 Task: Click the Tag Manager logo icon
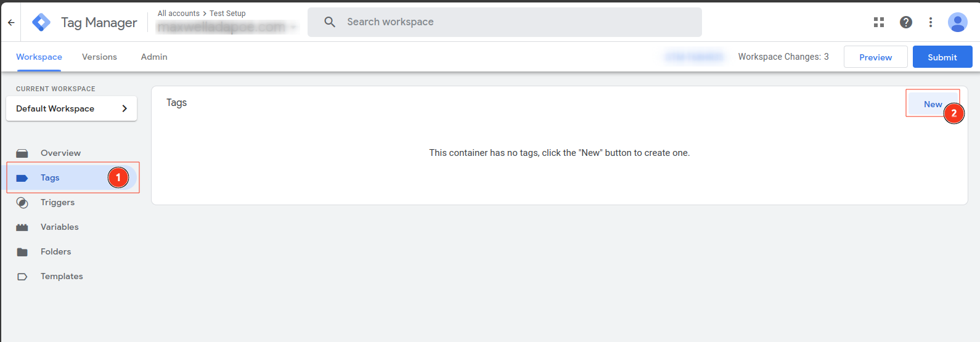tap(41, 22)
